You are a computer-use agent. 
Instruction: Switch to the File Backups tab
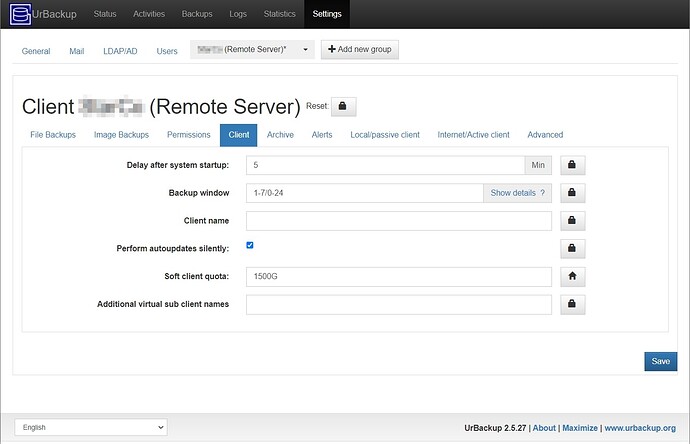tap(53, 135)
